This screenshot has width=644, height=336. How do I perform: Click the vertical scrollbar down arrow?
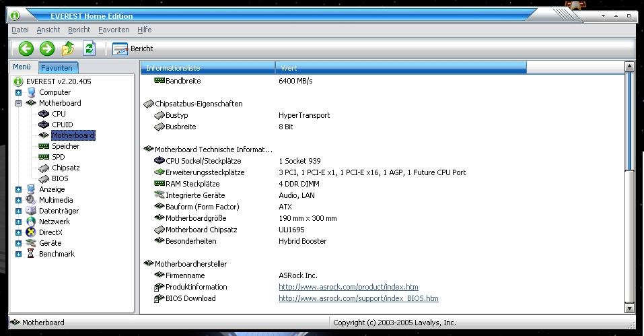tap(629, 308)
